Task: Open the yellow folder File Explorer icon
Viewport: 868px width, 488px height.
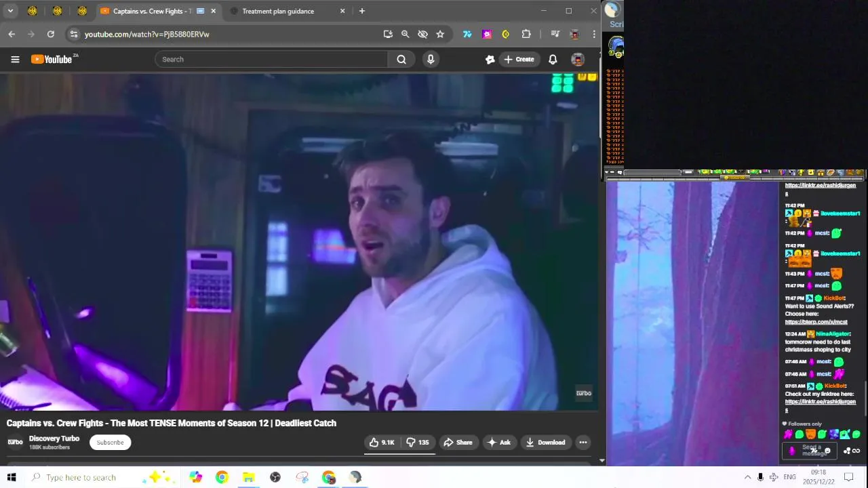Action: [x=248, y=477]
